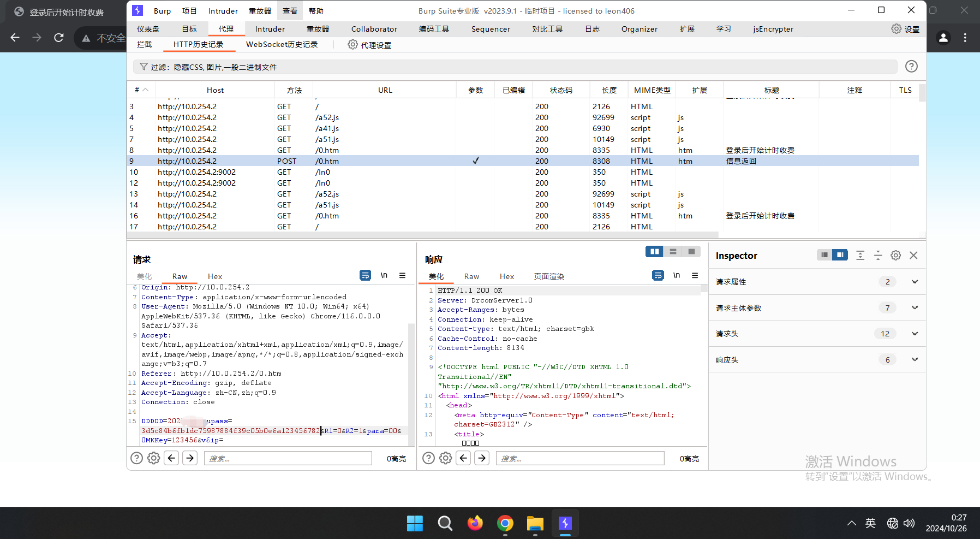This screenshot has height=539, width=980.
Task: Toggle non-printable chars in response pane
Action: click(x=677, y=275)
